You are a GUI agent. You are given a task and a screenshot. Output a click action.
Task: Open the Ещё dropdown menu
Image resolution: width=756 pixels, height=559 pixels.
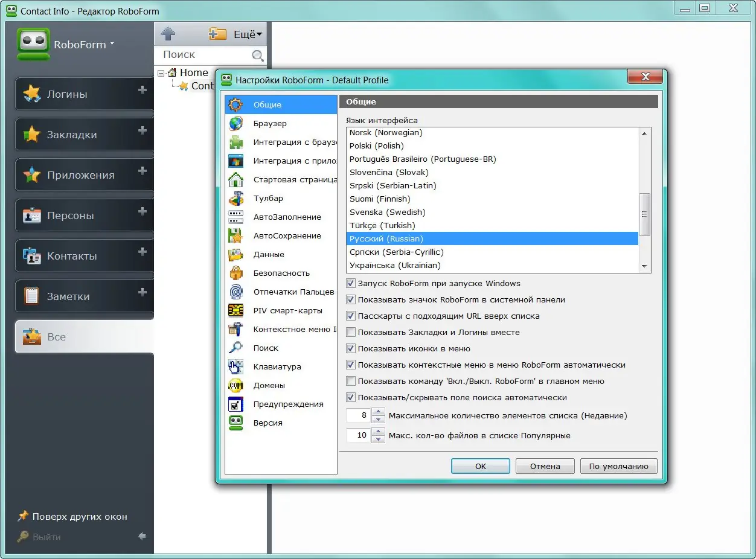248,34
